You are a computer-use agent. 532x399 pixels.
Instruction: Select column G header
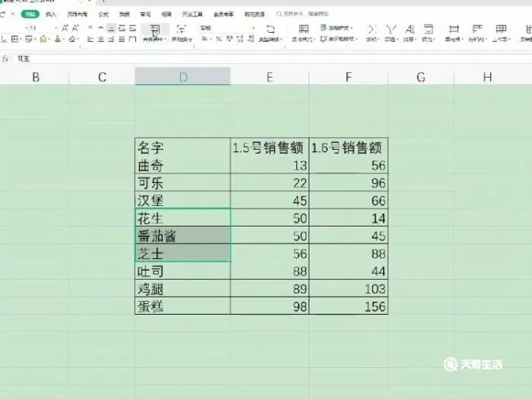(421, 77)
